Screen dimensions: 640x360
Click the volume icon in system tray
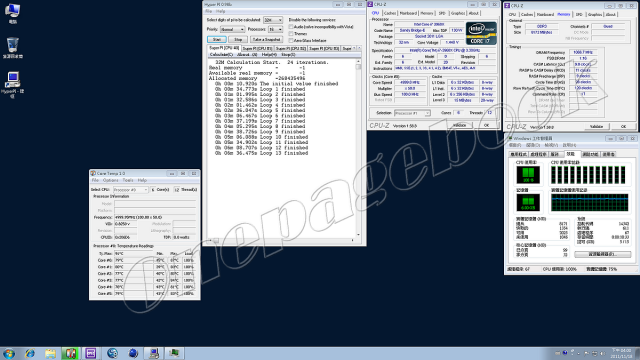coord(603,353)
